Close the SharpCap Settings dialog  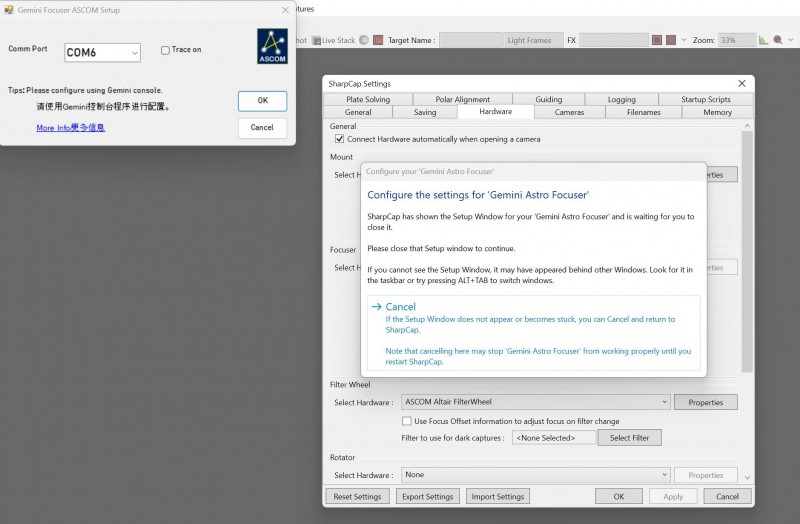point(742,83)
